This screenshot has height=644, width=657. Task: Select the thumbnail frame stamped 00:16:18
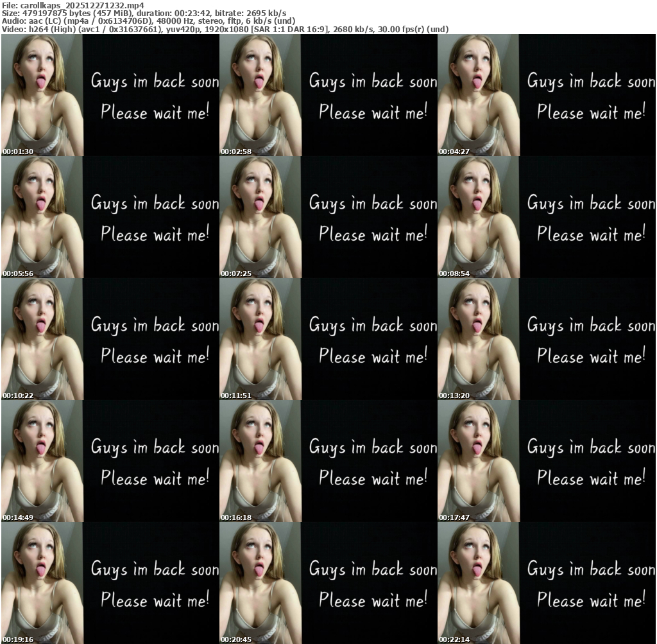point(328,461)
